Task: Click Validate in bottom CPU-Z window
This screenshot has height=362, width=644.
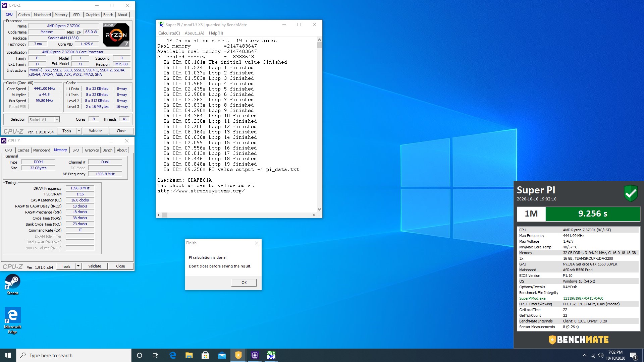Action: (x=95, y=266)
